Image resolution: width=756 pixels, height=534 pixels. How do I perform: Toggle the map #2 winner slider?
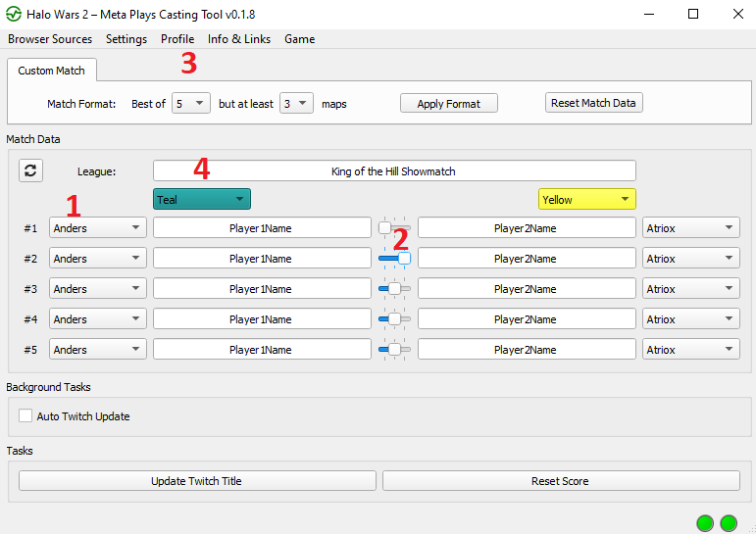tap(394, 259)
